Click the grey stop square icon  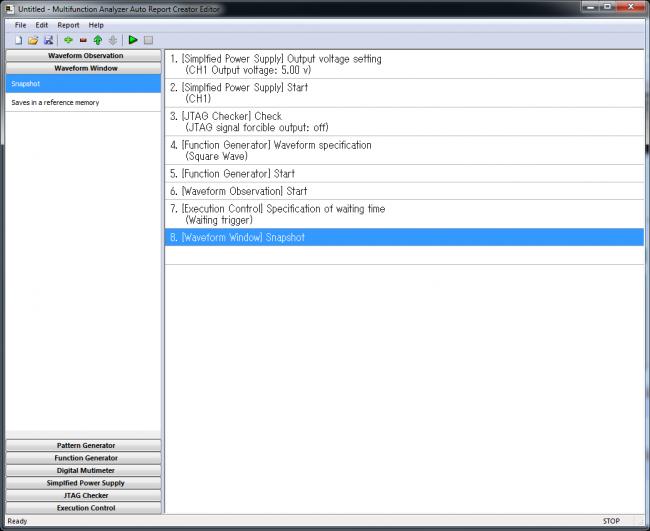pyautogui.click(x=148, y=40)
